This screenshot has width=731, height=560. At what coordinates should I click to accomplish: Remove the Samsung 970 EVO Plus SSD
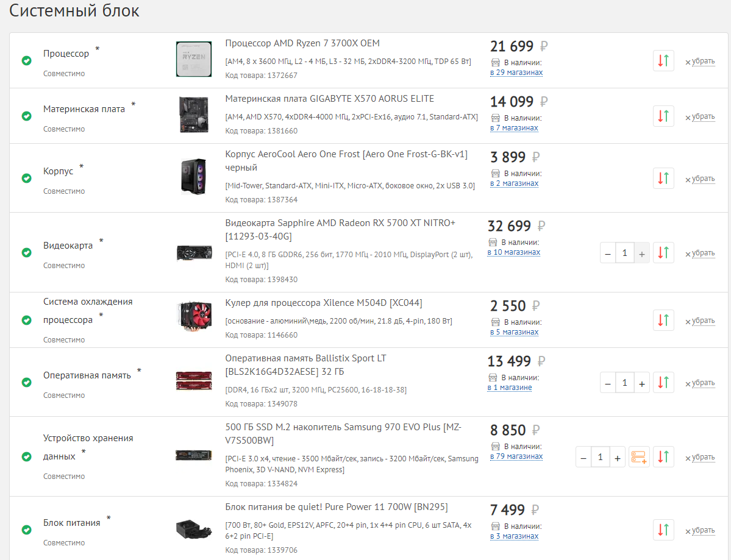(x=700, y=457)
